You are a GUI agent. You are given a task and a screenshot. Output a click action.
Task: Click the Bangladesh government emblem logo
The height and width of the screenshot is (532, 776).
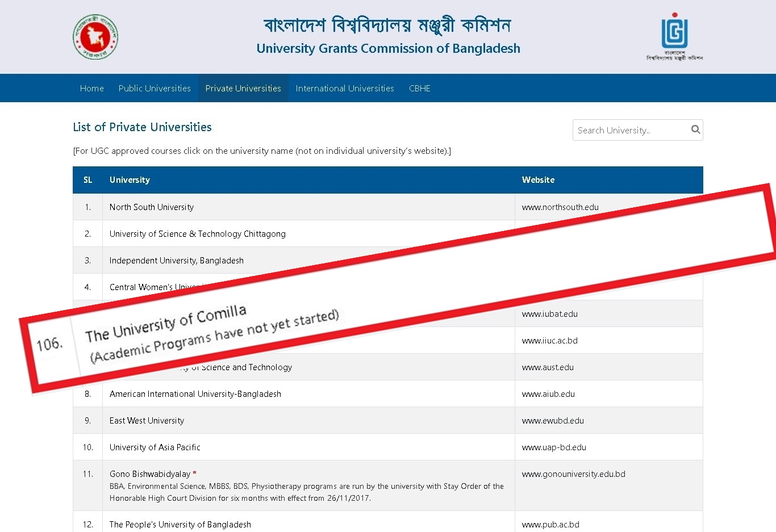[x=95, y=37]
